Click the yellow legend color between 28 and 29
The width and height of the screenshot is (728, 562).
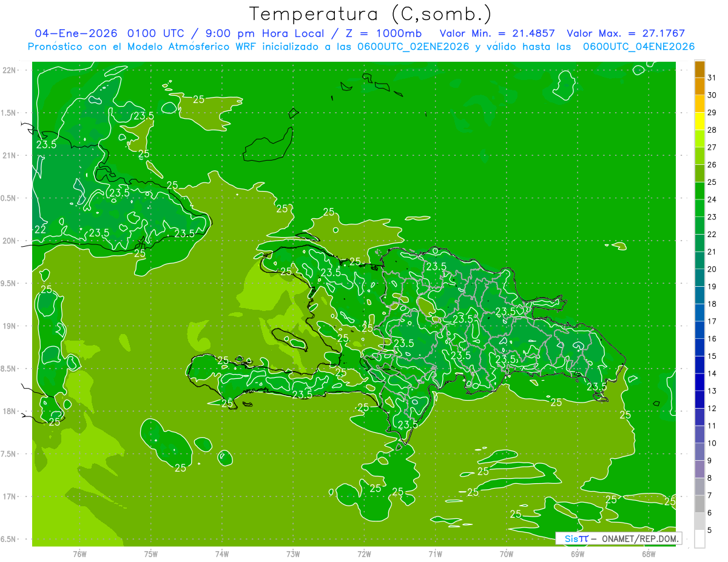click(699, 121)
